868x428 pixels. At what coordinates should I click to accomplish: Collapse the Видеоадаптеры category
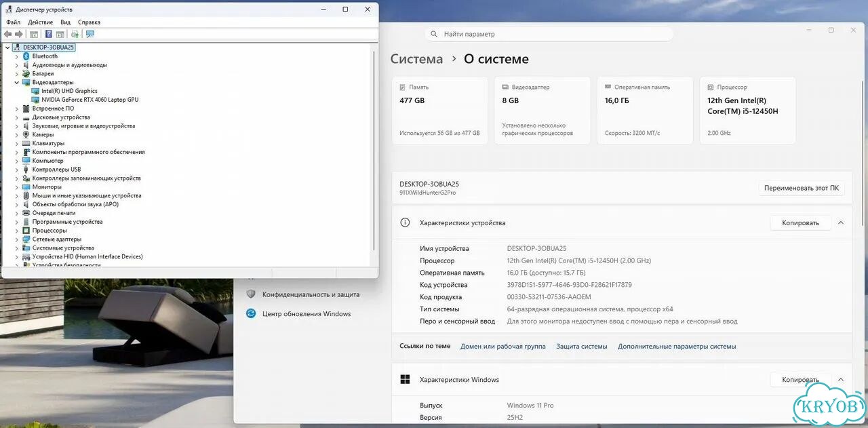[x=17, y=82]
